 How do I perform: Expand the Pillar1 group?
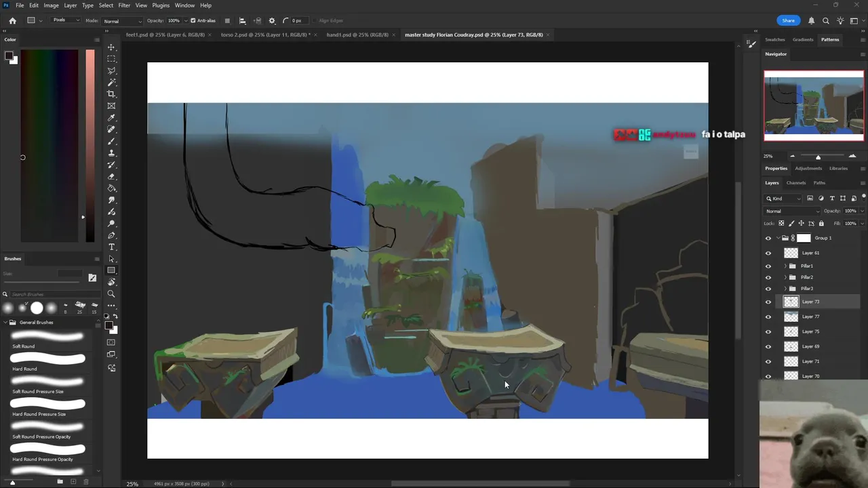point(785,266)
